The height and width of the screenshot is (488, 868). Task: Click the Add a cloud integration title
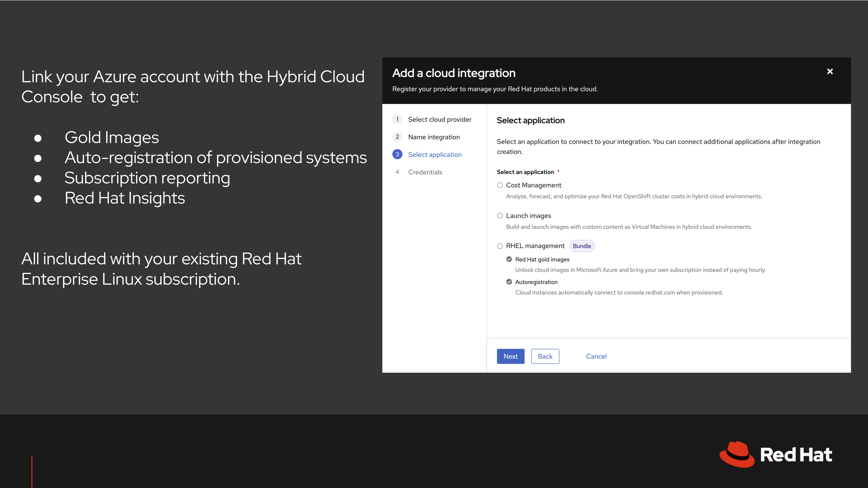tap(454, 73)
